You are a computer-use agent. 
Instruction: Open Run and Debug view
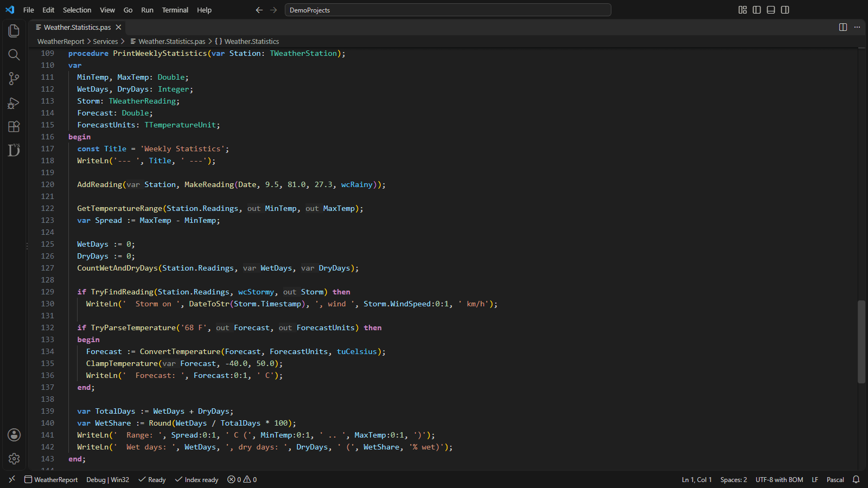[14, 102]
